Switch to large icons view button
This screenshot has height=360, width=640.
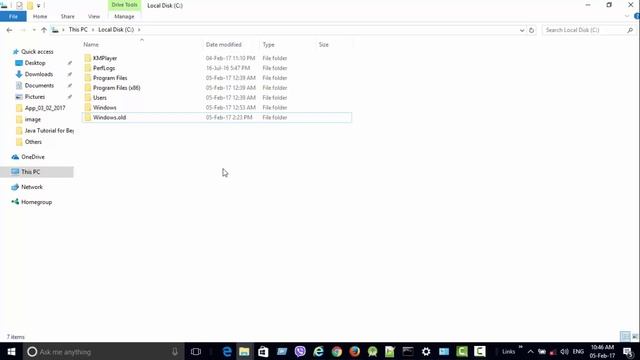(x=635, y=337)
